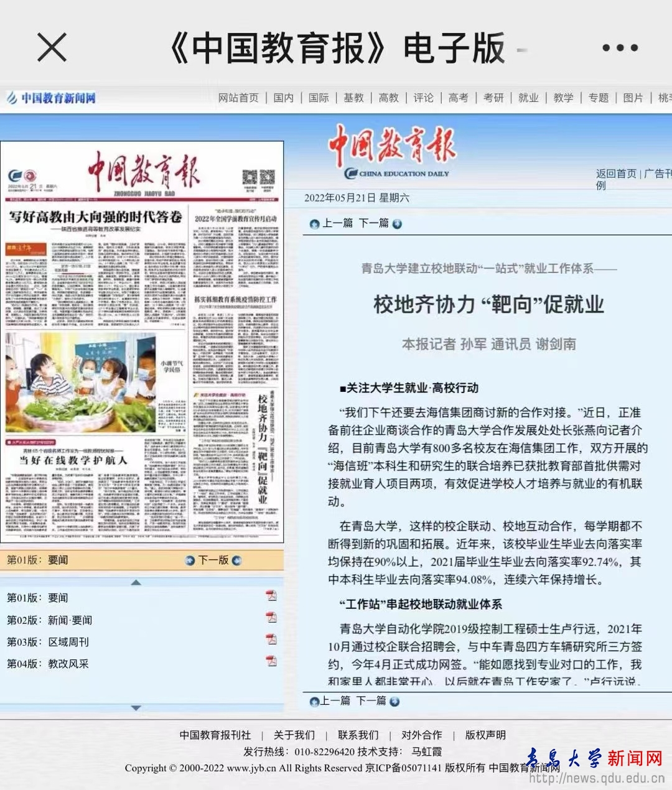Select 高教 in the top navigation

[388, 98]
